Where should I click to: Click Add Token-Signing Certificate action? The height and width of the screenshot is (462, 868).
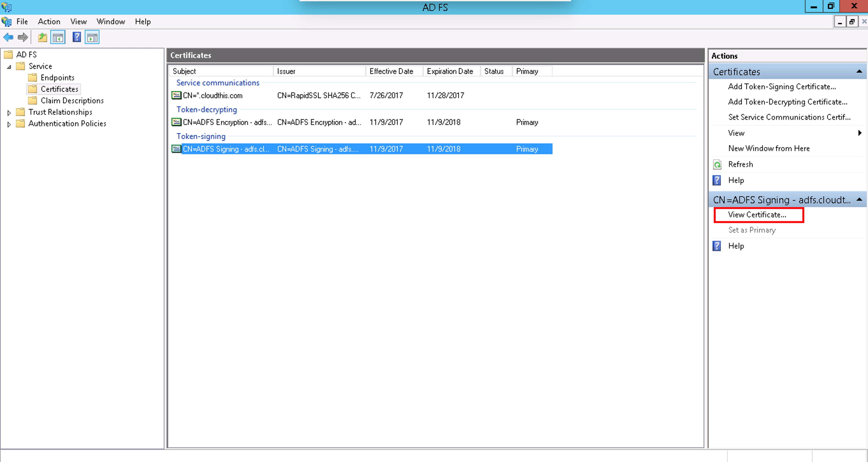click(x=782, y=87)
